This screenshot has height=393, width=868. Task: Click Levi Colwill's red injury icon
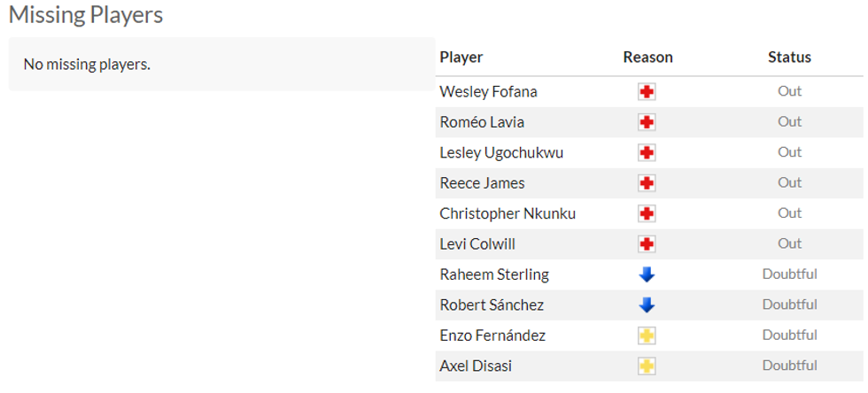coord(647,244)
